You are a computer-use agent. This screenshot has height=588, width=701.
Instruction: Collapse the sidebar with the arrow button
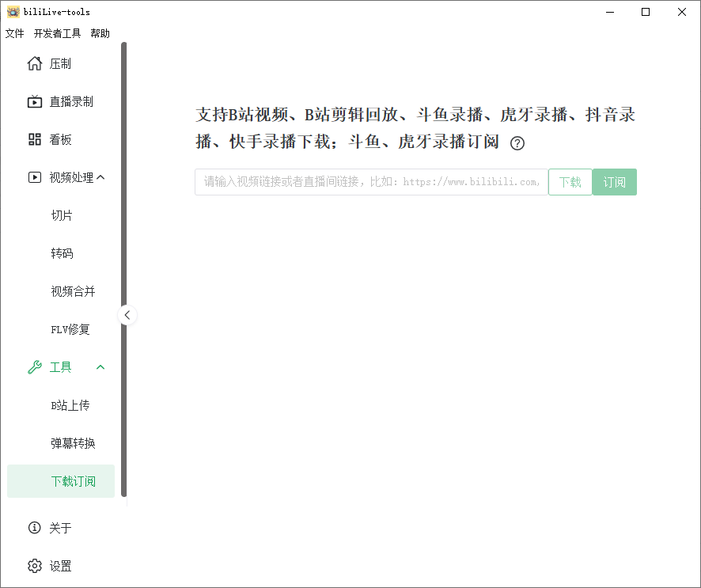coord(127,315)
